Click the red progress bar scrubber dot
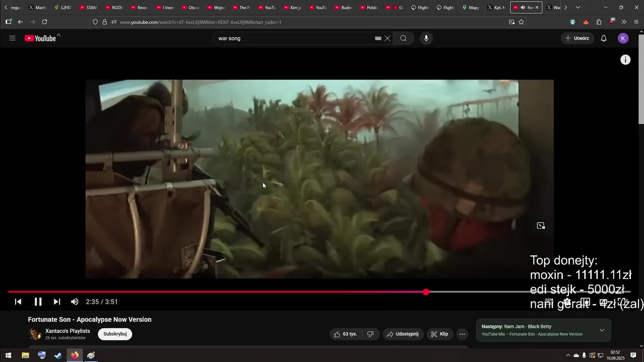The image size is (644, 362). [x=426, y=292]
